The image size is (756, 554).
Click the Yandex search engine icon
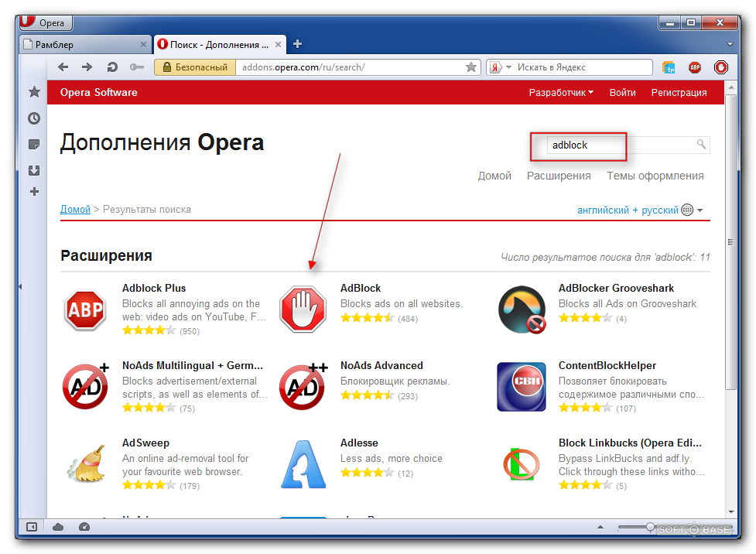[x=495, y=67]
